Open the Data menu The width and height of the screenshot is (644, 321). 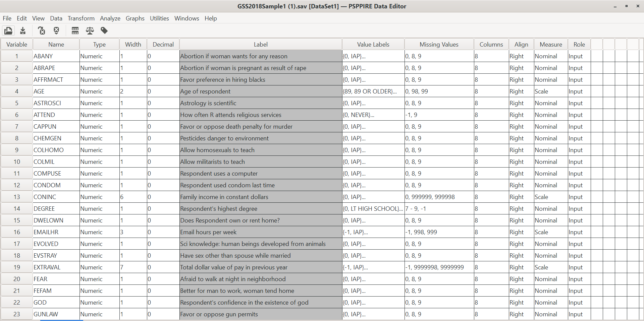[56, 18]
